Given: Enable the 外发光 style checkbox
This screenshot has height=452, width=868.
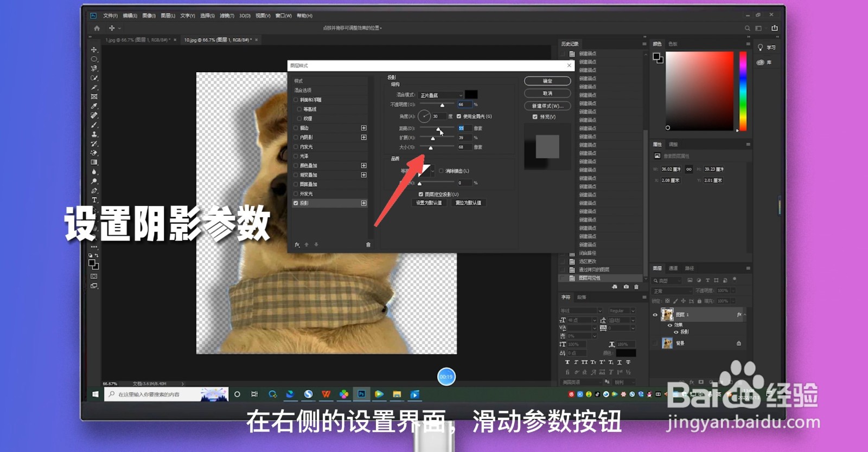Looking at the screenshot, I should (296, 193).
